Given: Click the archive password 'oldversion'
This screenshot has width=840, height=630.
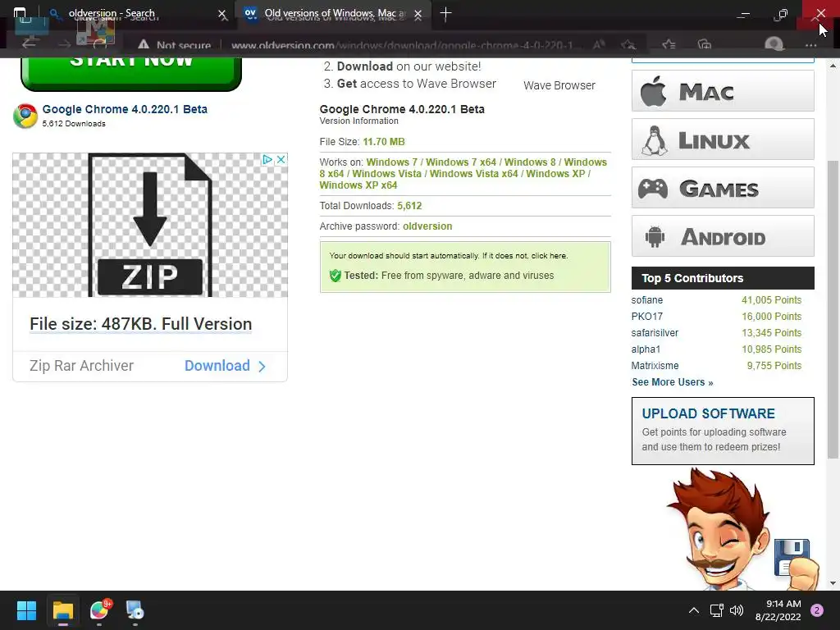Looking at the screenshot, I should pos(427,226).
